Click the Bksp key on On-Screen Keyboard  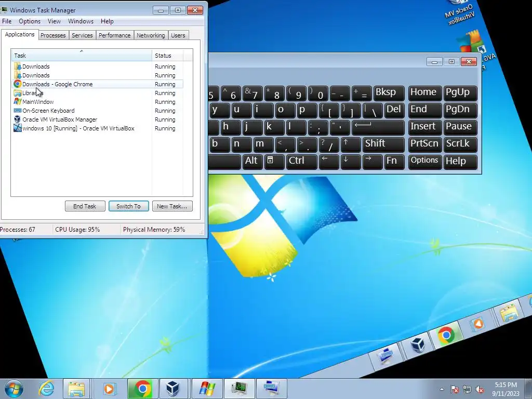pyautogui.click(x=389, y=93)
